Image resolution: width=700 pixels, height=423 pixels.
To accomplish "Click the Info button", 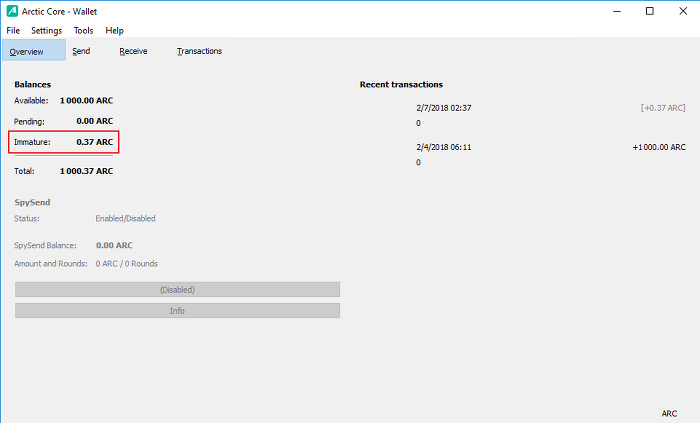I will tap(177, 311).
